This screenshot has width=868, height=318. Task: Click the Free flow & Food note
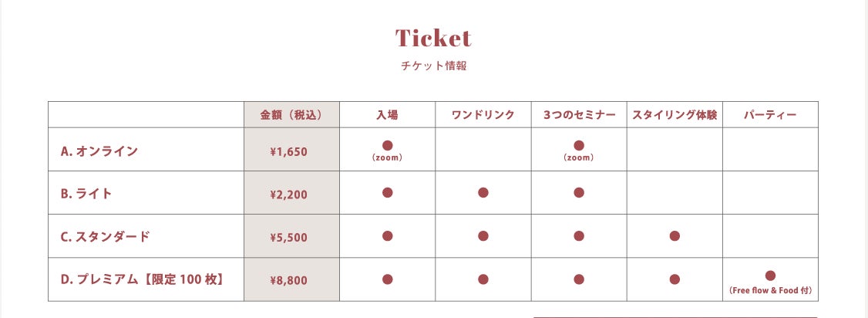(x=770, y=291)
